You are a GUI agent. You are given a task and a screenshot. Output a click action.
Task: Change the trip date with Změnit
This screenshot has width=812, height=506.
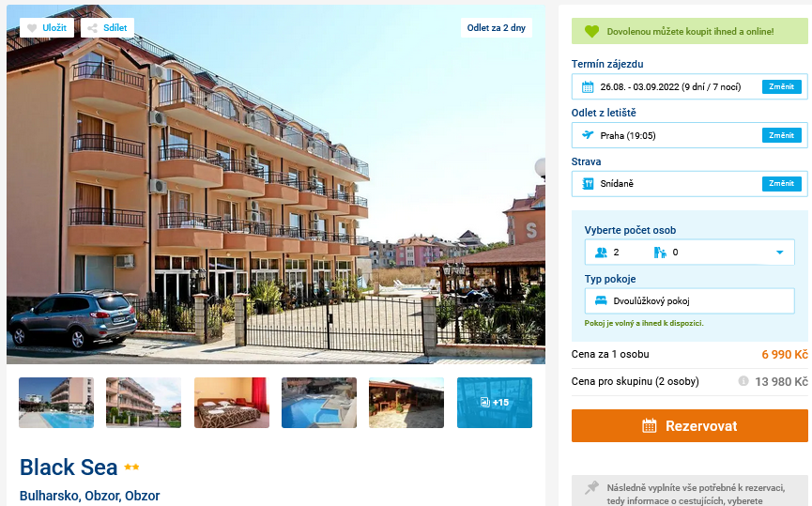(781, 86)
